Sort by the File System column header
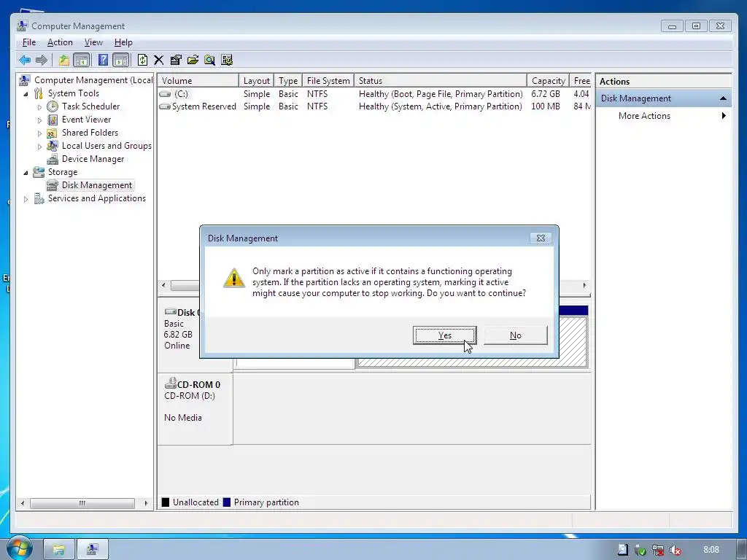This screenshot has width=747, height=560. (328, 80)
